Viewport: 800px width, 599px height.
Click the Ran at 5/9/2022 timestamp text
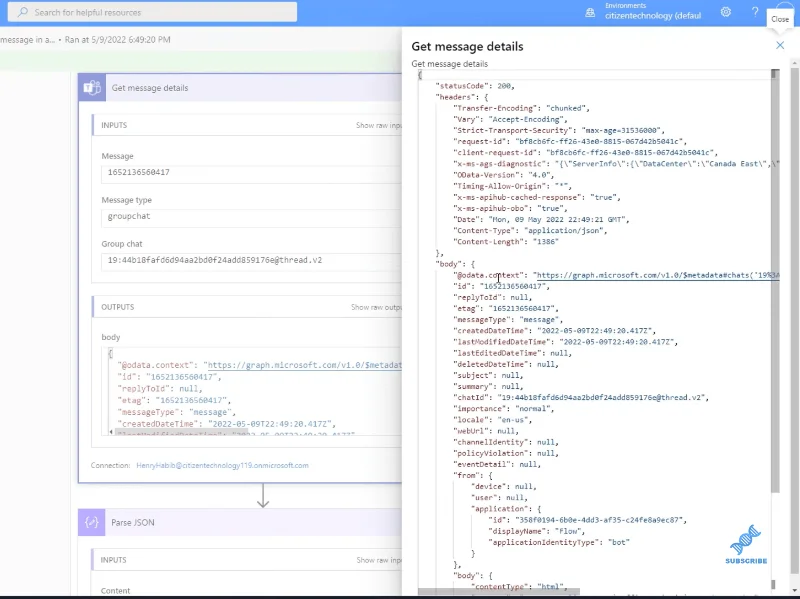tap(118, 40)
